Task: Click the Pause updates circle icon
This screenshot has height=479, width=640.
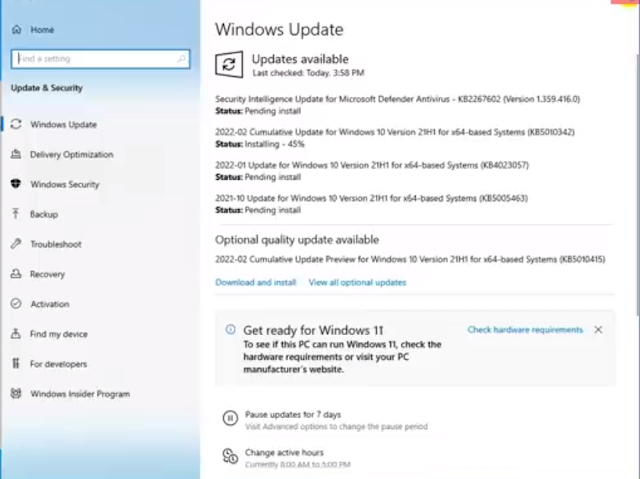Action: 230,418
